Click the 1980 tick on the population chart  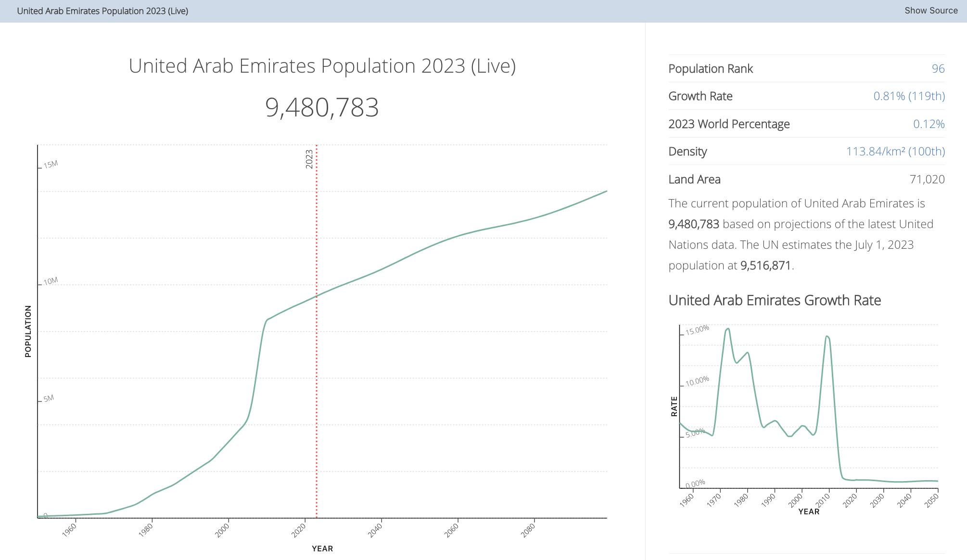(x=146, y=530)
